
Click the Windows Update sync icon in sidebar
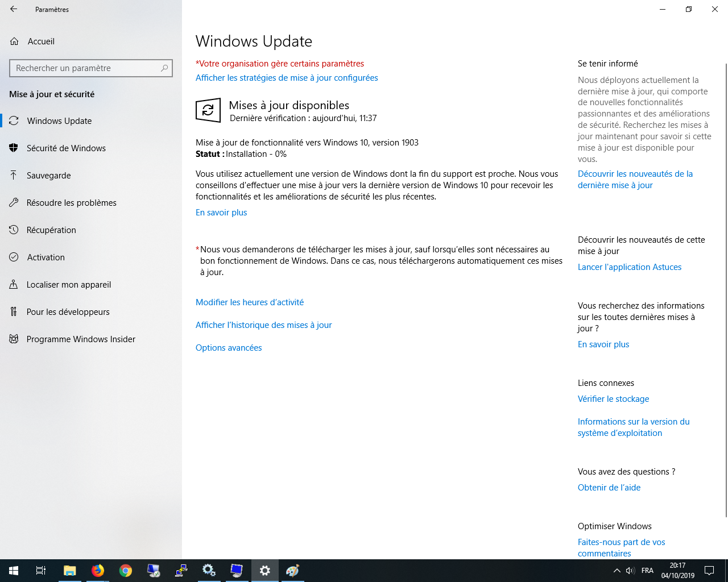[14, 120]
